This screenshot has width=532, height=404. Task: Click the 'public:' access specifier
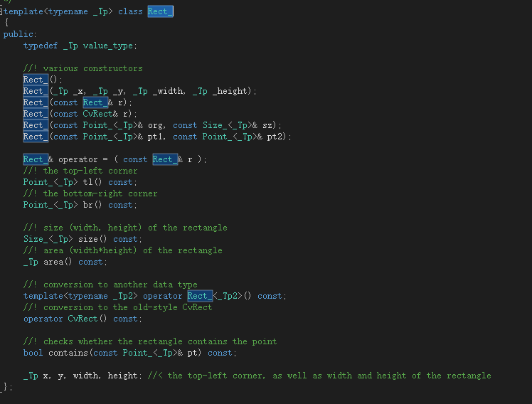(x=20, y=34)
